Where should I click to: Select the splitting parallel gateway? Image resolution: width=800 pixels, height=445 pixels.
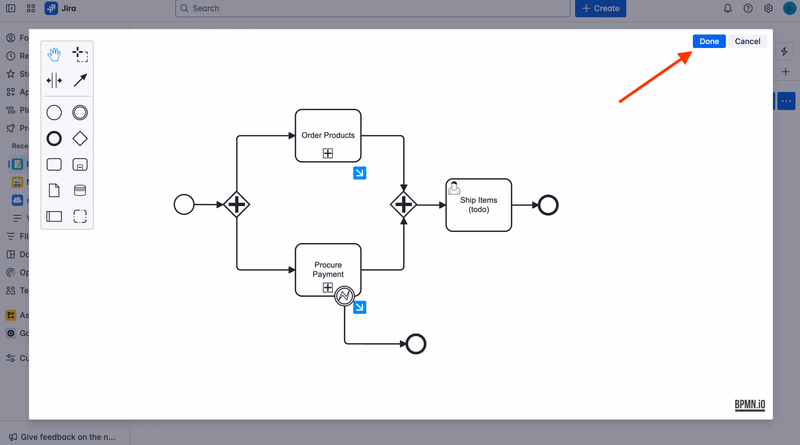tap(237, 205)
